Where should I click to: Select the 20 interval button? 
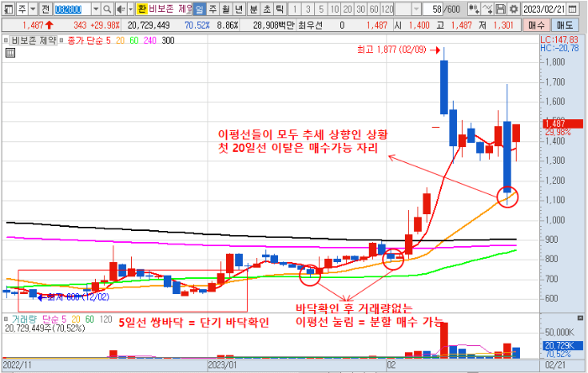348,9
